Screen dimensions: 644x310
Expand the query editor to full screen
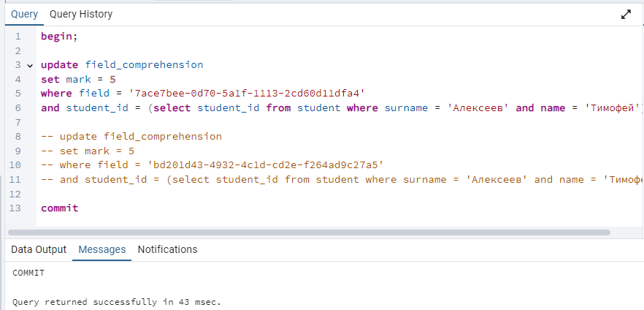[x=626, y=15]
